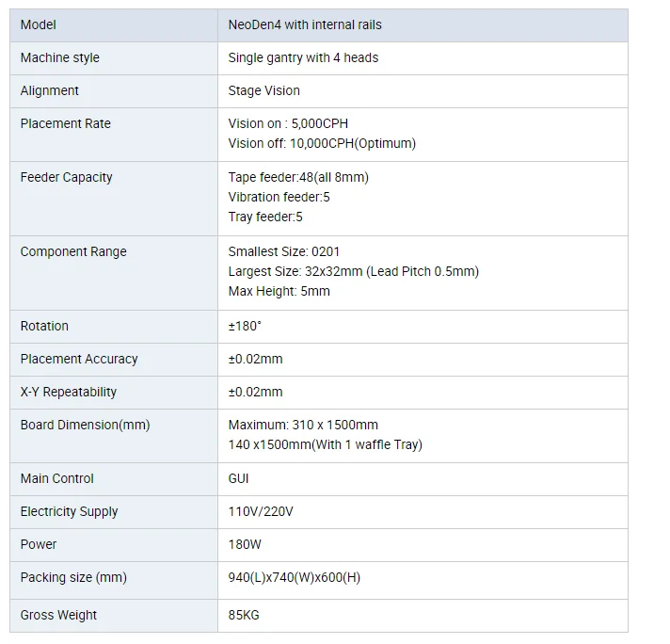Select the Max Height: 5mm text

279,291
